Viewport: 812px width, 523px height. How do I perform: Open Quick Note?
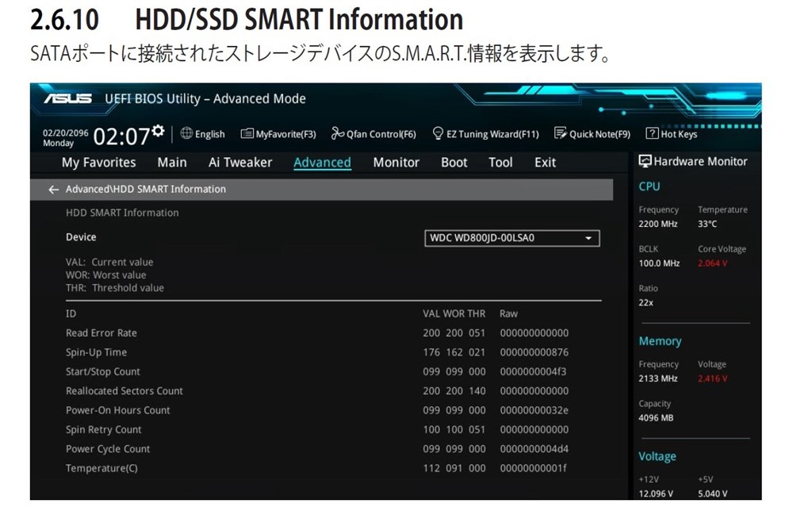[x=592, y=133]
